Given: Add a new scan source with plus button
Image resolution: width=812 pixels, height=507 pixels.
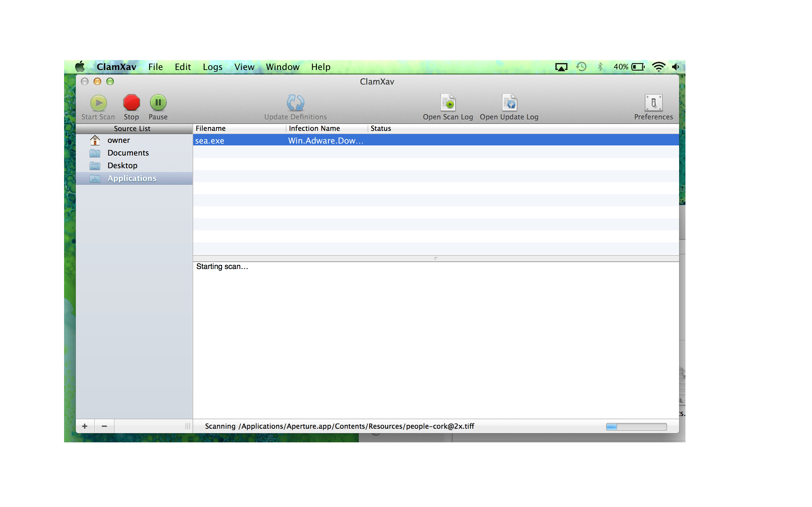Looking at the screenshot, I should pyautogui.click(x=85, y=426).
